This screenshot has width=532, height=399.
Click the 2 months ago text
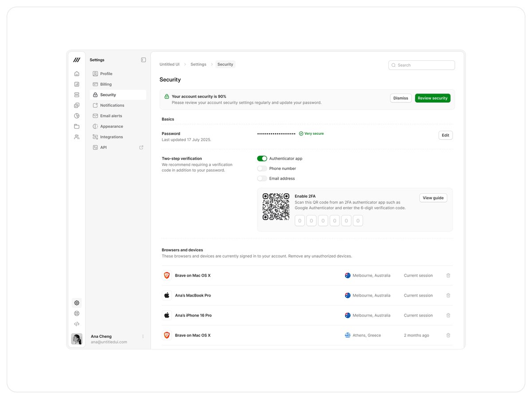click(416, 336)
